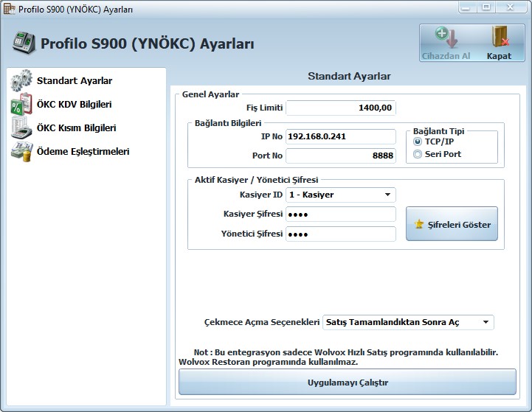Click the Kasiyer Şifresi password field
This screenshot has width=532, height=412.
point(341,214)
